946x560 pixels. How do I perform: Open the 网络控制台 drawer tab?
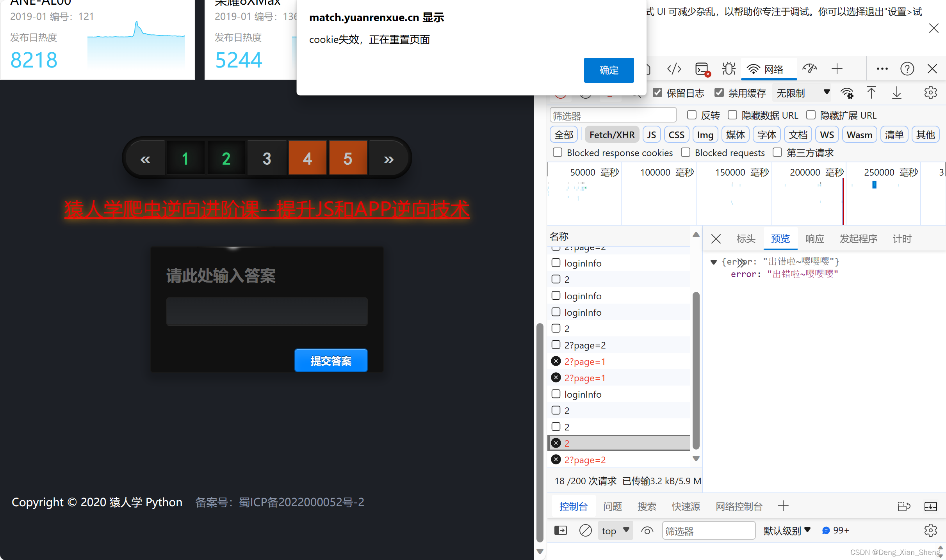739,506
